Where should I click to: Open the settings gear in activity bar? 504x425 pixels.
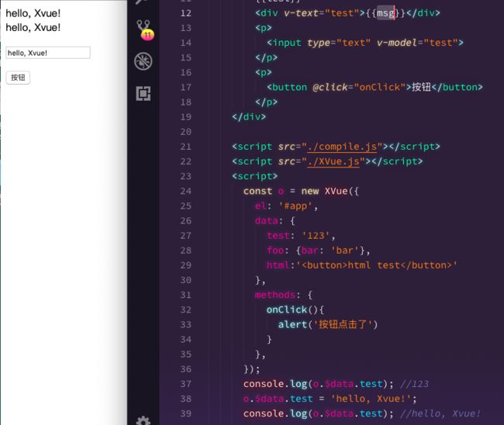tap(143, 420)
